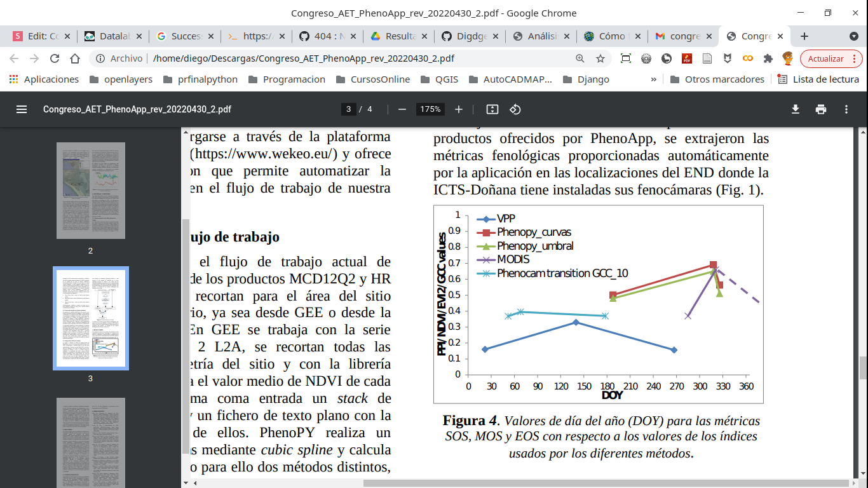The width and height of the screenshot is (868, 488).
Task: Open the Programacion bookmark folder
Action: coord(287,79)
